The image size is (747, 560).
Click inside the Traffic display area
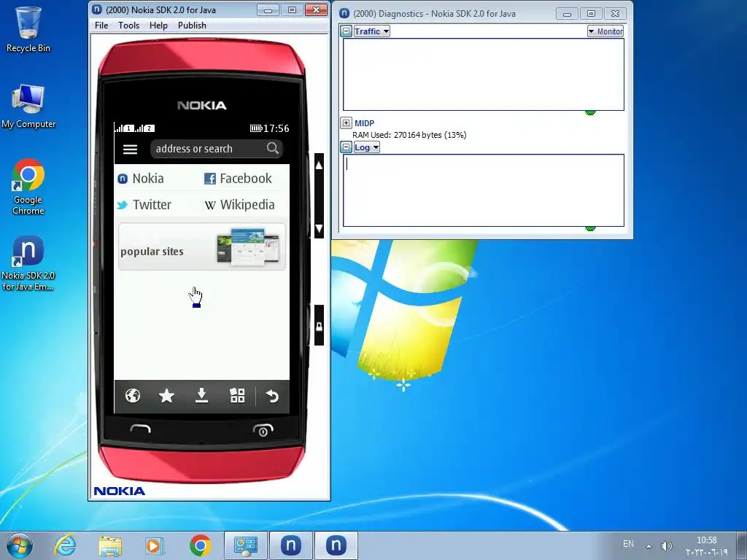click(484, 74)
